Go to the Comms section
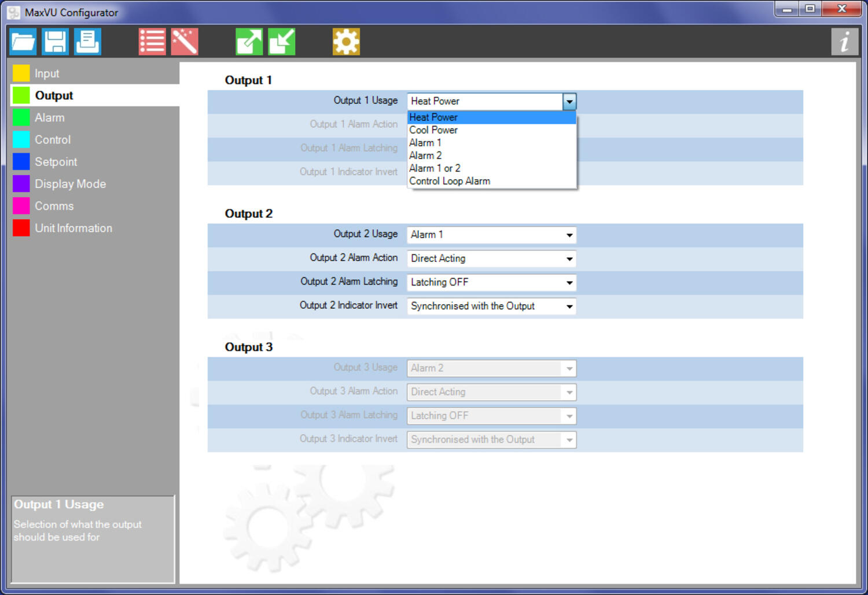 coord(54,206)
